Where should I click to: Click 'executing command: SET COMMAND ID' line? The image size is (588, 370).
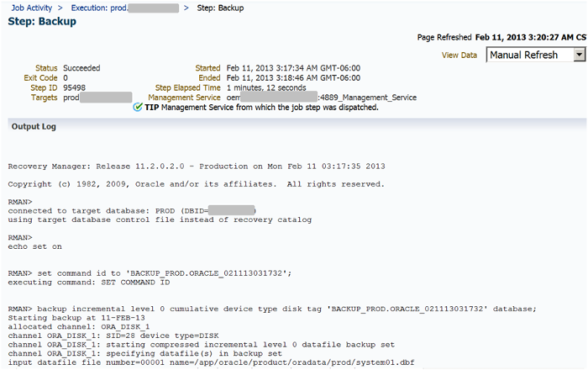89,283
